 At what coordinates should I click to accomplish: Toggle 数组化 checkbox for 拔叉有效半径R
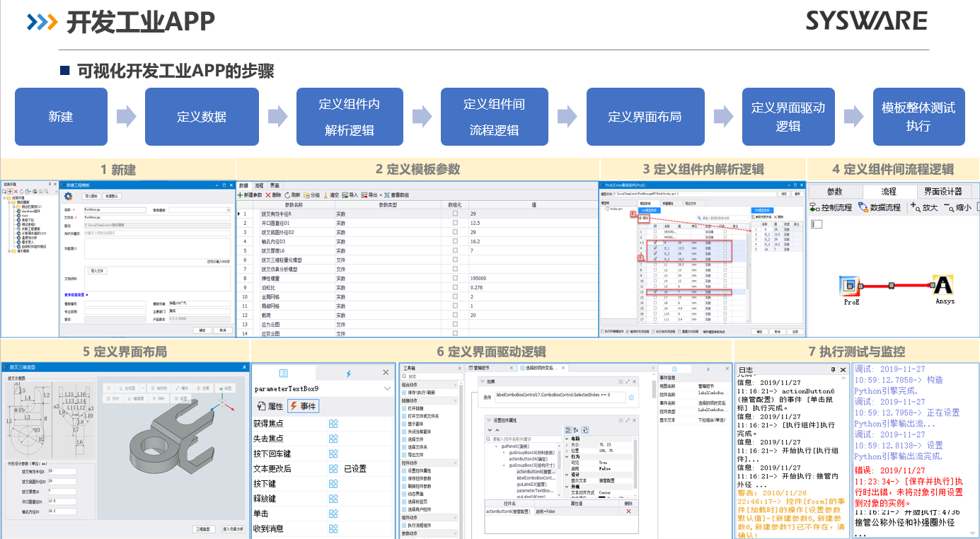pyautogui.click(x=454, y=213)
